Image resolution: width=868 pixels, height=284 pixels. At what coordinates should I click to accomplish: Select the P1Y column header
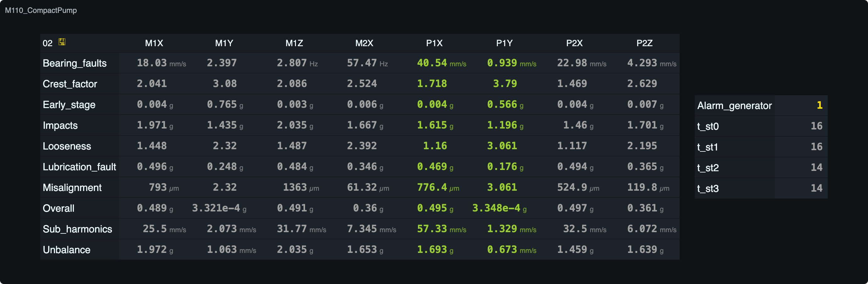point(504,43)
